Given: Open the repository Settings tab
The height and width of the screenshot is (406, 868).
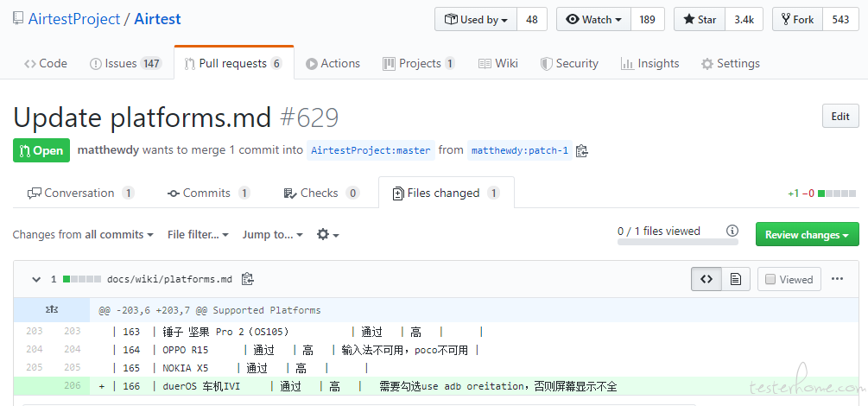Looking at the screenshot, I should [730, 63].
